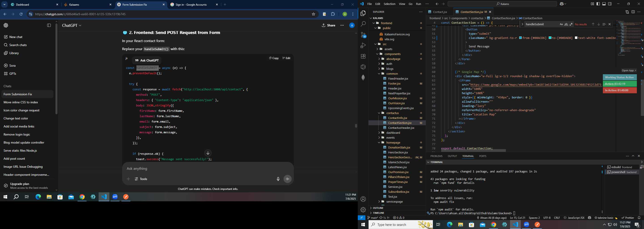Viewport: 644px width, 229px height.
Task: Toggle Match Case in Find widget
Action: (561, 24)
